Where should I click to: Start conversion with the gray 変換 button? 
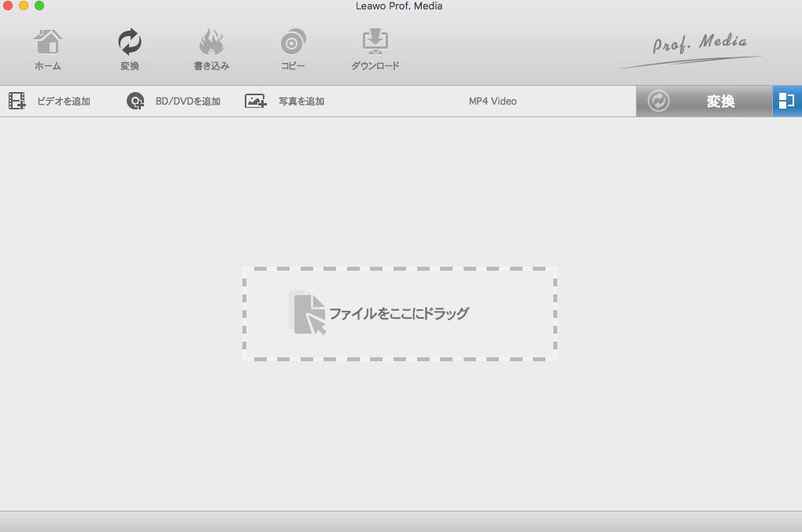click(704, 102)
